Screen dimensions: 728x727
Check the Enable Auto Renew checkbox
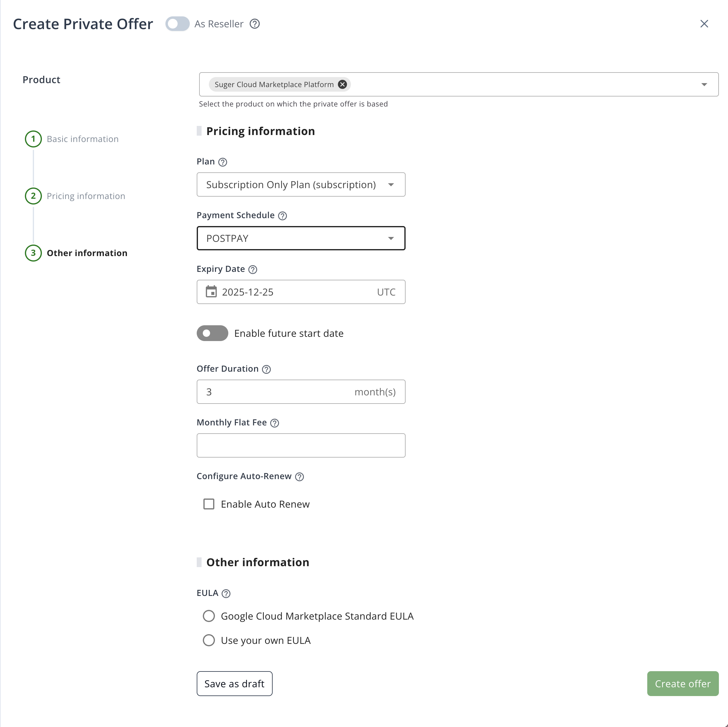point(209,504)
